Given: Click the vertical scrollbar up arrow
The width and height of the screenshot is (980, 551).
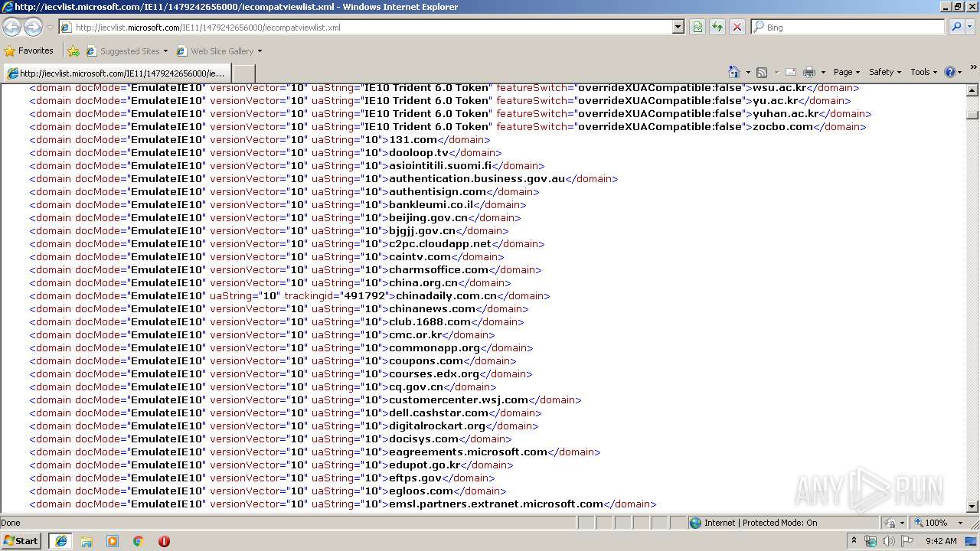Looking at the screenshot, I should coord(972,91).
